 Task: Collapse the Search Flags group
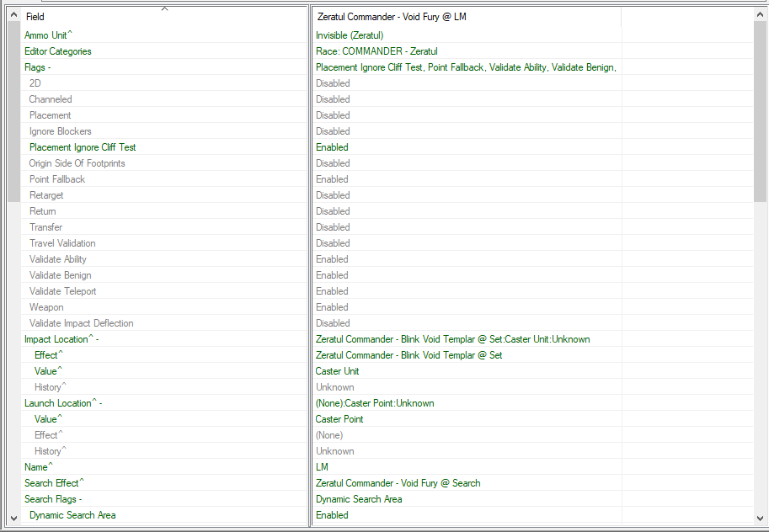click(x=80, y=499)
